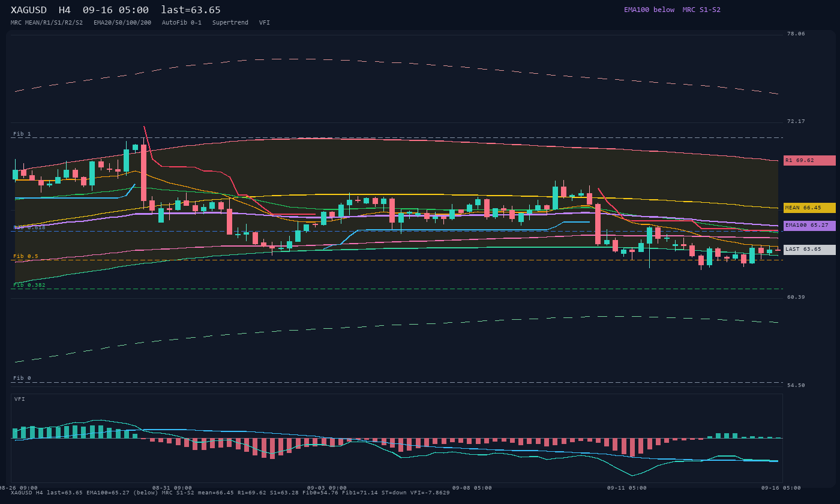
Task: Click the EMA100 65.27 price tag
Action: 809,226
